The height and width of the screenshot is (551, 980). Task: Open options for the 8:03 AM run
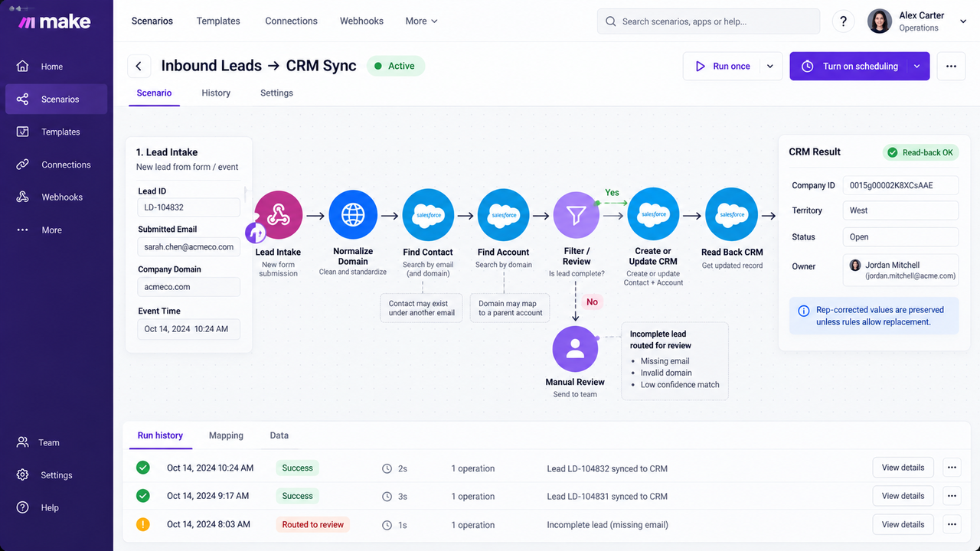(x=952, y=524)
